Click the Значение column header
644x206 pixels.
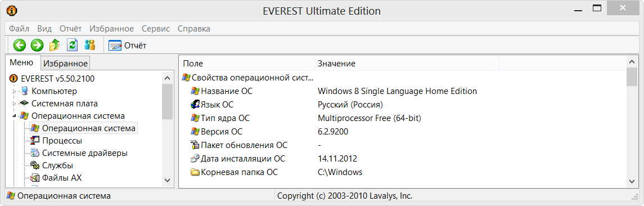point(406,64)
